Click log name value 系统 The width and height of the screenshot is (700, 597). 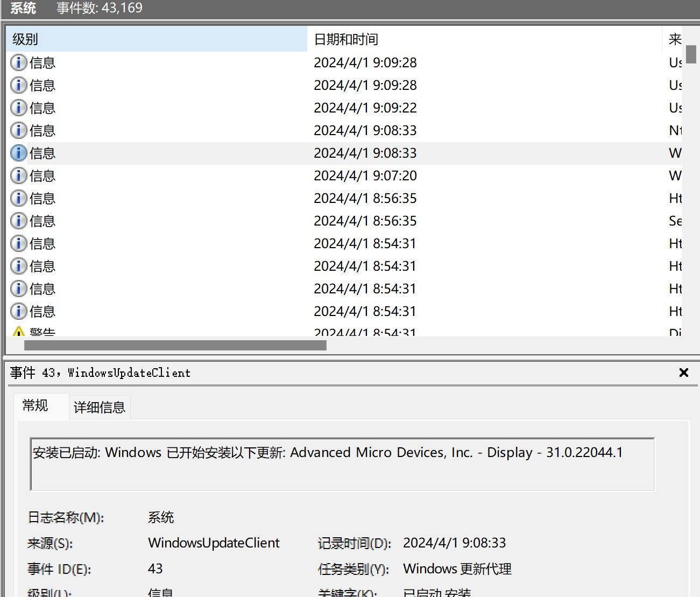pyautogui.click(x=160, y=517)
